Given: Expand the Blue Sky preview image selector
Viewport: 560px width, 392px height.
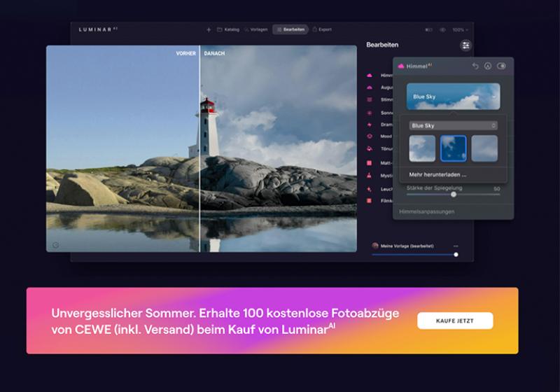Looking at the screenshot, I should click(453, 97).
